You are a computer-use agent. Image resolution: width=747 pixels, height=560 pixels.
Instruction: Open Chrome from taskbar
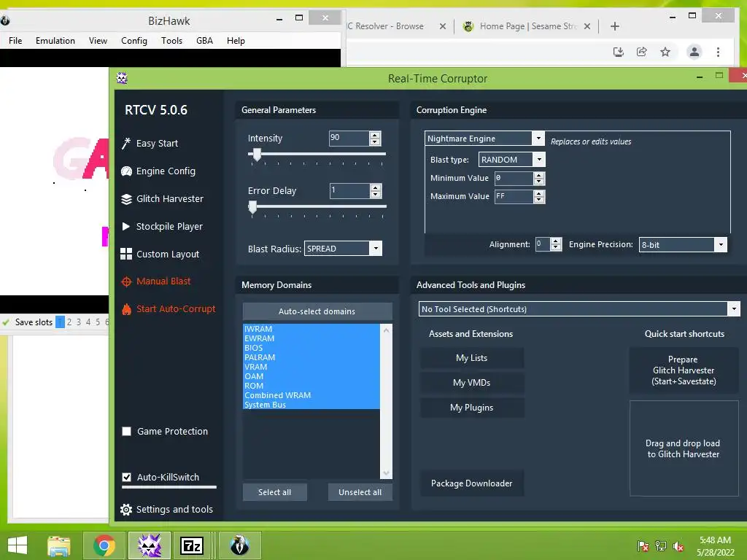point(104,545)
